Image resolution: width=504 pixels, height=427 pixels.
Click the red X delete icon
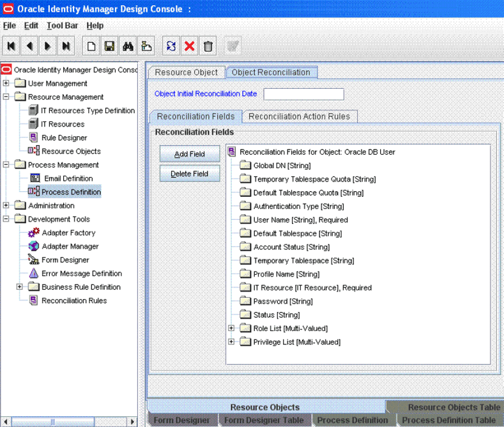tap(190, 46)
